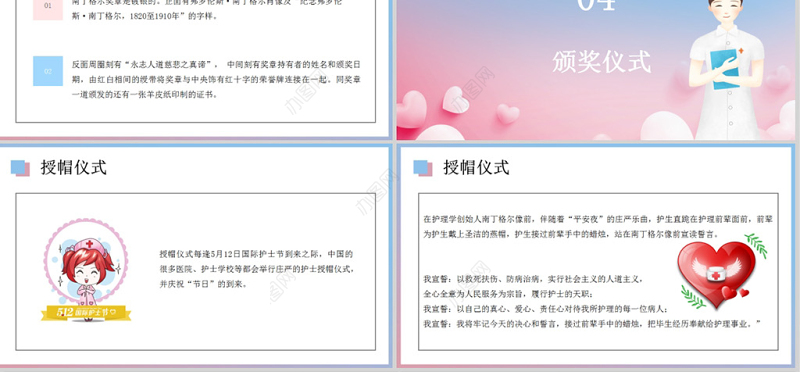Click the square icon beside 授帽仪式 on cartoon nurse slide
The image size is (800, 372).
tap(20, 168)
